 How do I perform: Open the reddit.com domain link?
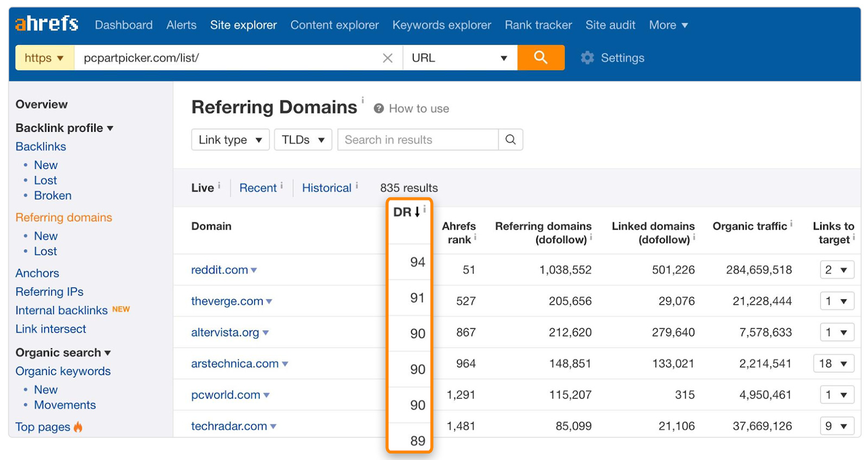(x=219, y=270)
